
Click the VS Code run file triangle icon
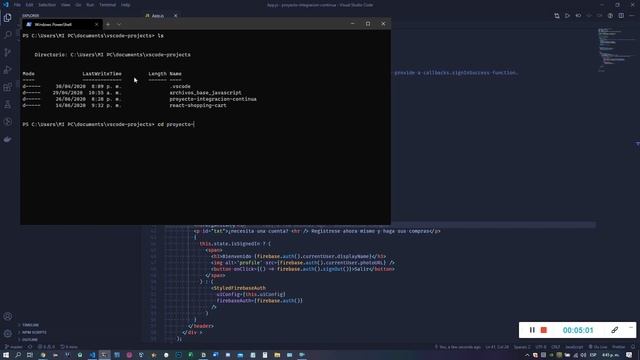click(x=567, y=16)
